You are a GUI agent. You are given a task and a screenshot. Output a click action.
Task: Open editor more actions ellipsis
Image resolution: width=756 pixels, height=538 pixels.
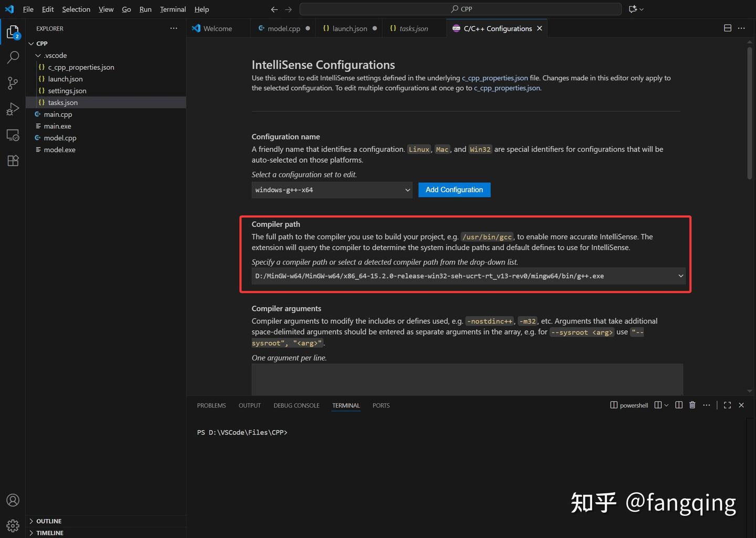[741, 28]
